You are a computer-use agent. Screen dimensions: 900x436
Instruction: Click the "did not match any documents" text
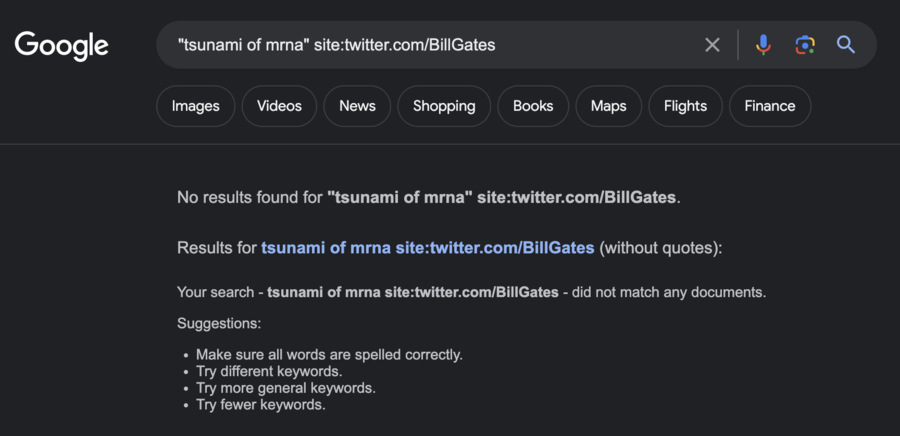(669, 292)
